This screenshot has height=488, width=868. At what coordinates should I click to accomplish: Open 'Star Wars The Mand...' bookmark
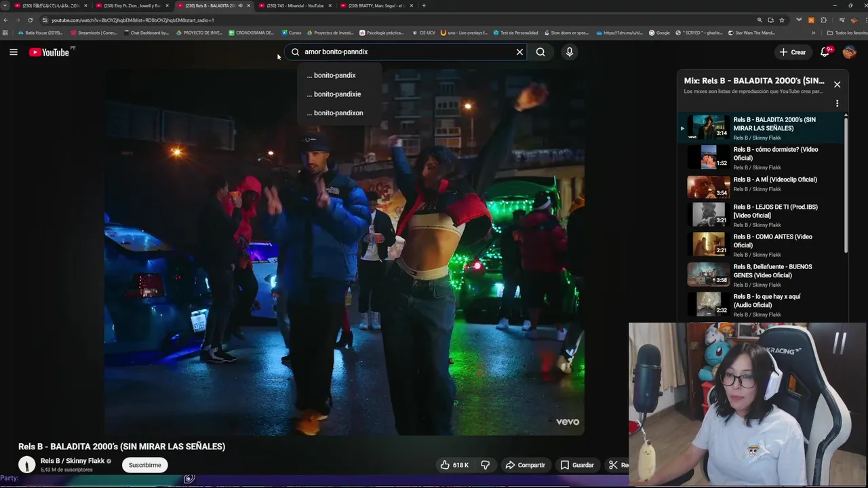point(751,33)
